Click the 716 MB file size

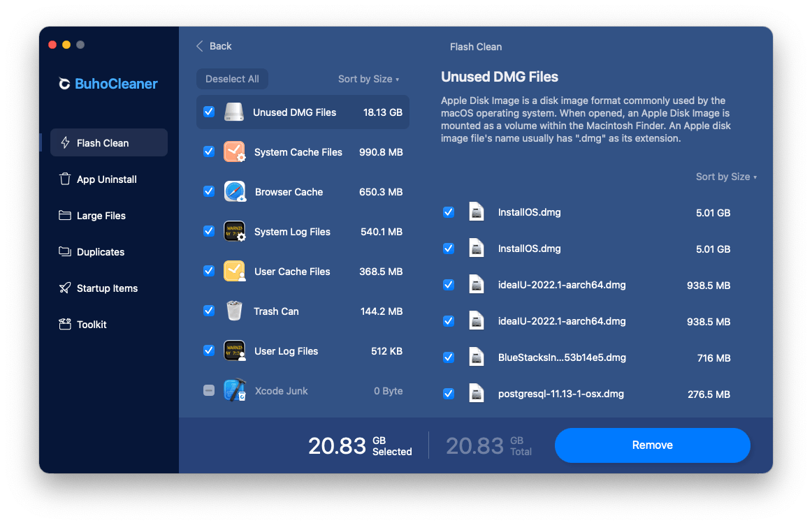pyautogui.click(x=713, y=358)
